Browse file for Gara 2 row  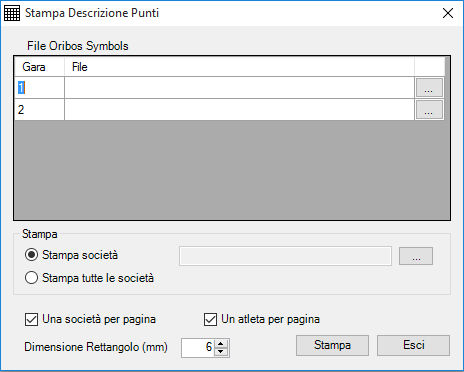tap(429, 110)
